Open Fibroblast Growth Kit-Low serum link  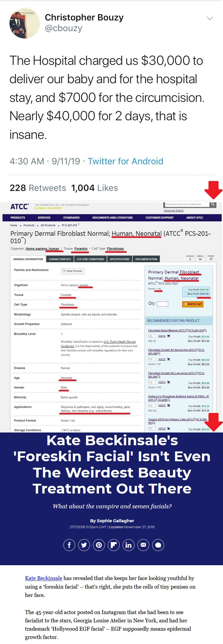[x=176, y=375]
